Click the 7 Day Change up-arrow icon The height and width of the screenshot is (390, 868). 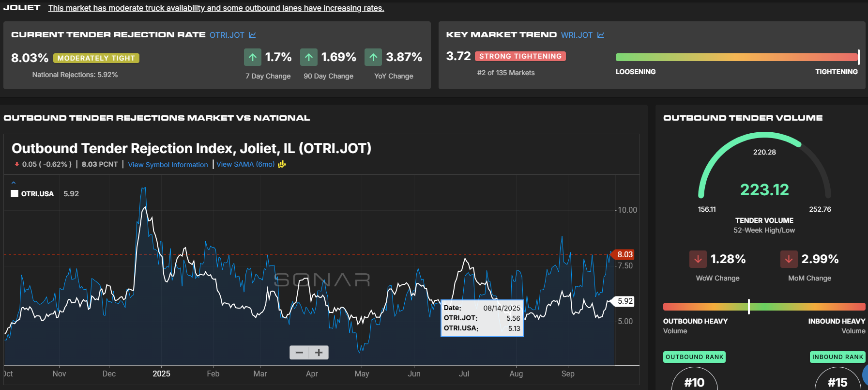click(x=253, y=57)
